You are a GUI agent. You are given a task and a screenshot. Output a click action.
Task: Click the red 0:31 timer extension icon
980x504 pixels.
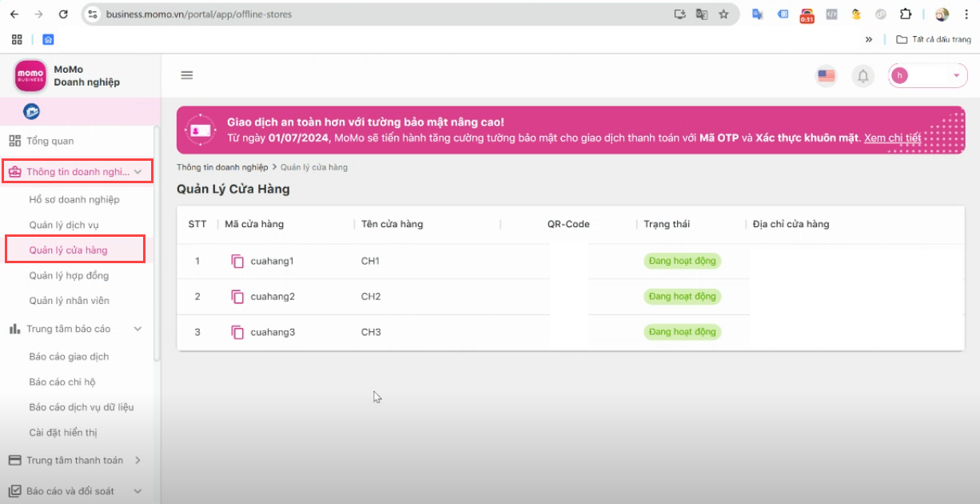tap(807, 14)
